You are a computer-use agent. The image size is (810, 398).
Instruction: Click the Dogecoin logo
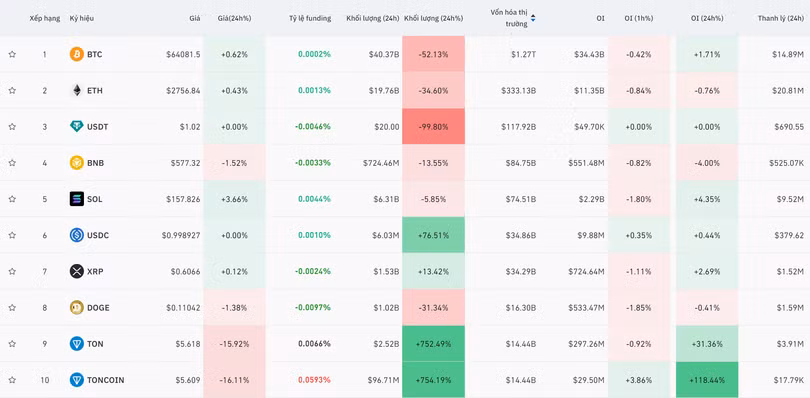pos(76,308)
